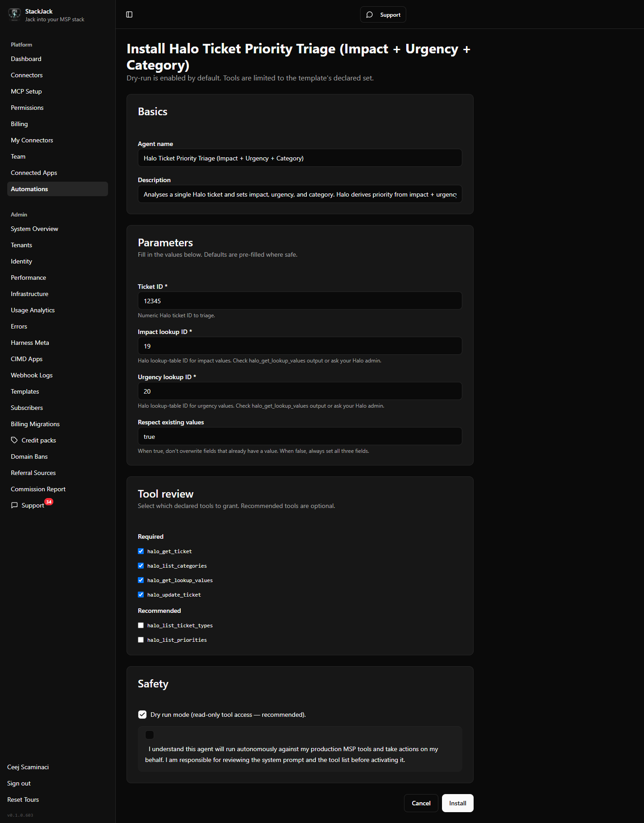
Task: Click the Ceej Scaminaci user name
Action: pyautogui.click(x=28, y=767)
